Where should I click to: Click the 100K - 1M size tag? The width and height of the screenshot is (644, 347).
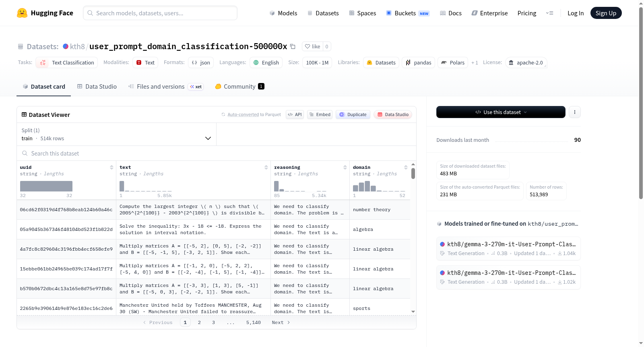click(x=317, y=62)
